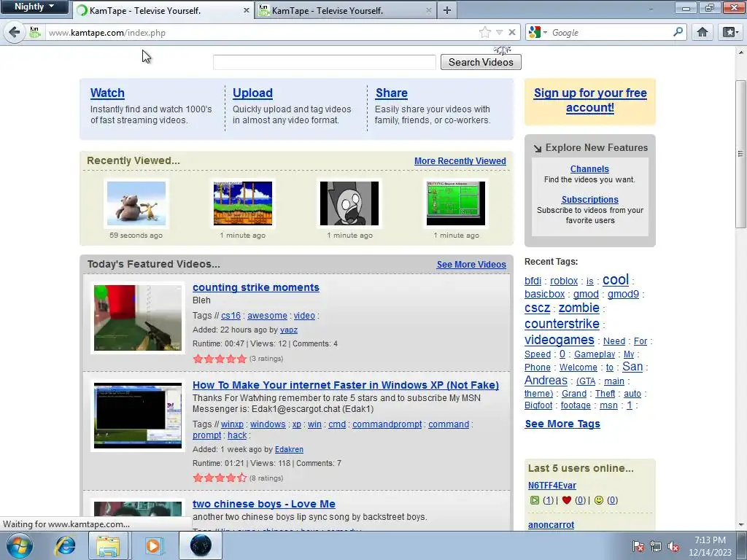The image size is (747, 560).
Task: Close the first KamTape tab
Action: (x=247, y=10)
